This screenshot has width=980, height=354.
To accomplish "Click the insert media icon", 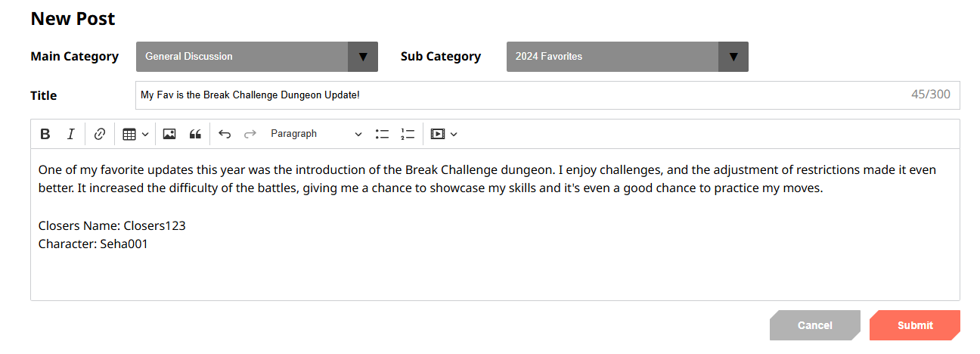I will (437, 134).
